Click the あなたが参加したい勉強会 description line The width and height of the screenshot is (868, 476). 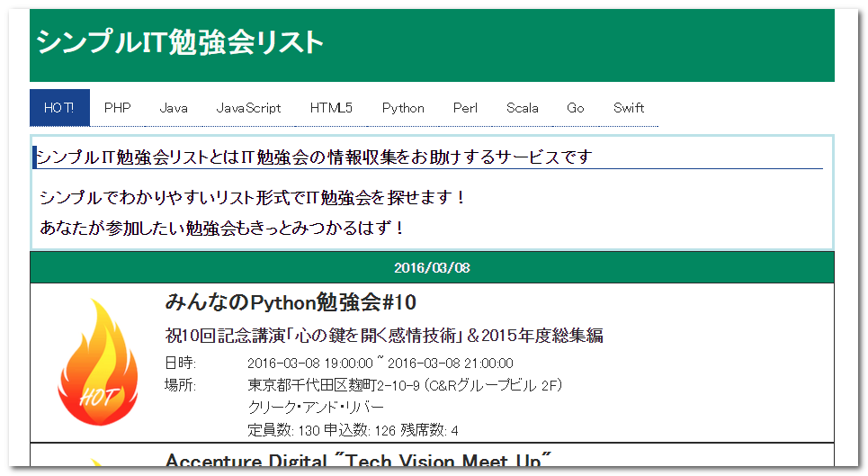[x=222, y=228]
